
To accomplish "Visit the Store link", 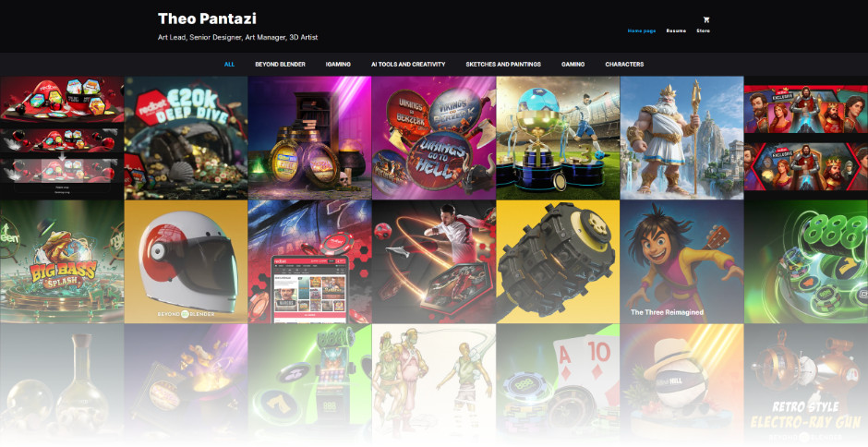I will [x=703, y=31].
